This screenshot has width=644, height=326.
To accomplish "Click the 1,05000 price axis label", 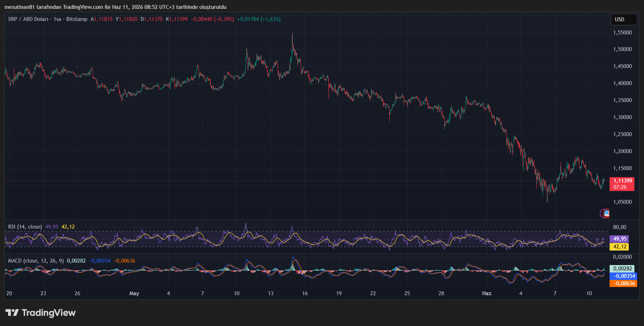I will [622, 202].
